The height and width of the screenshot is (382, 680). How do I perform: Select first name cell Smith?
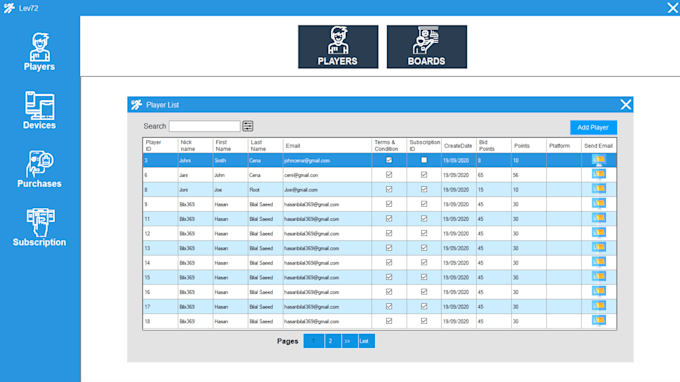pos(230,160)
